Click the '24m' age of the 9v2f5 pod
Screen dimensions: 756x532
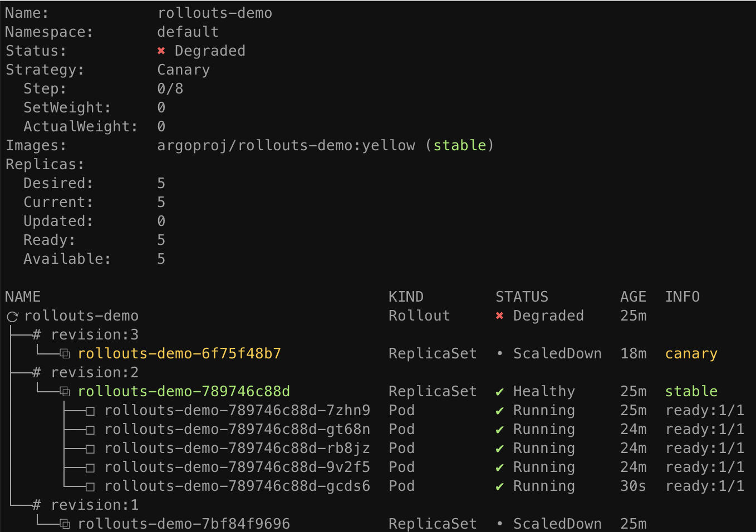point(634,467)
